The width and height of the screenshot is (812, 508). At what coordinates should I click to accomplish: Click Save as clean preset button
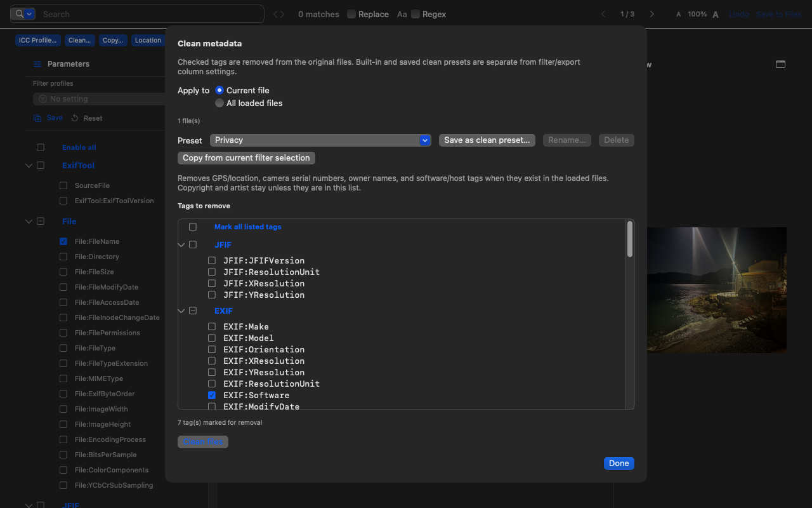pyautogui.click(x=487, y=140)
